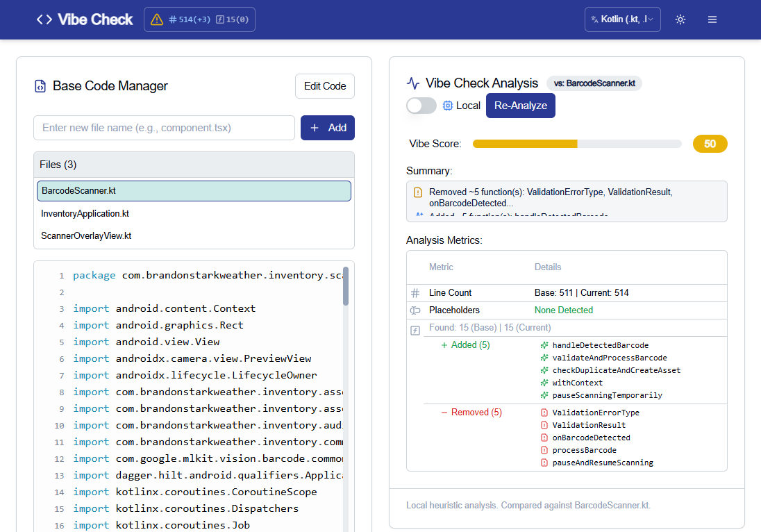Click the Added (5) label
Screen dimensions: 761x532
470,345
